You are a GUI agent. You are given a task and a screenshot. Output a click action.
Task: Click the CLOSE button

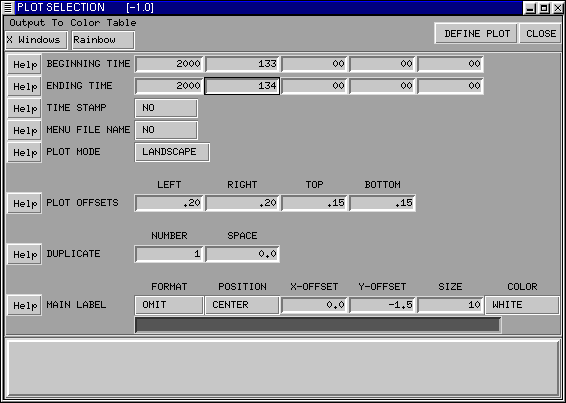tap(540, 34)
